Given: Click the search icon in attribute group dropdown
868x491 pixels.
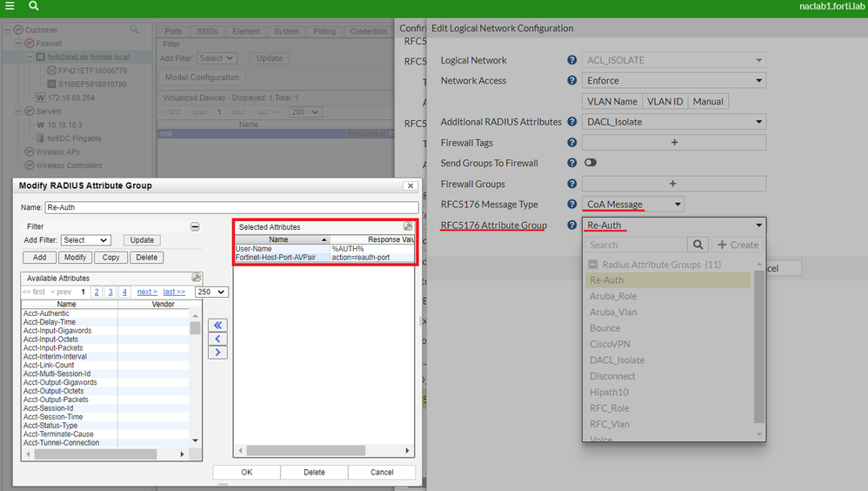Looking at the screenshot, I should tap(698, 245).
